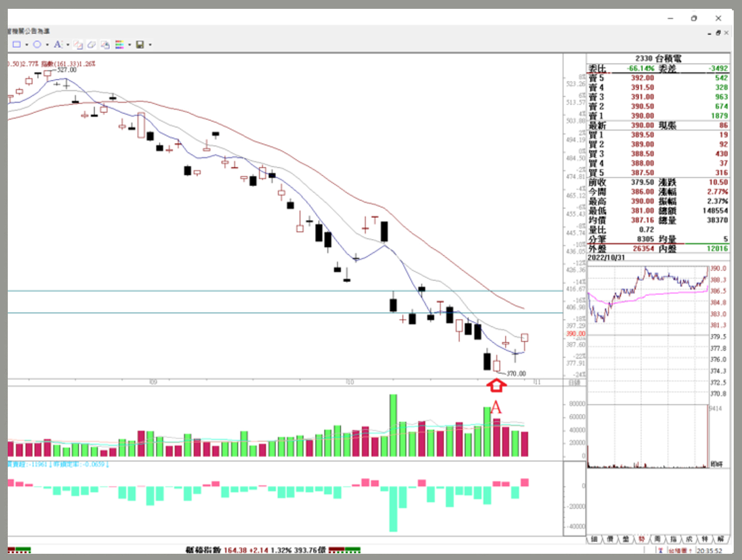Click buy 5 price 387.50
The image size is (742, 560).
[642, 173]
